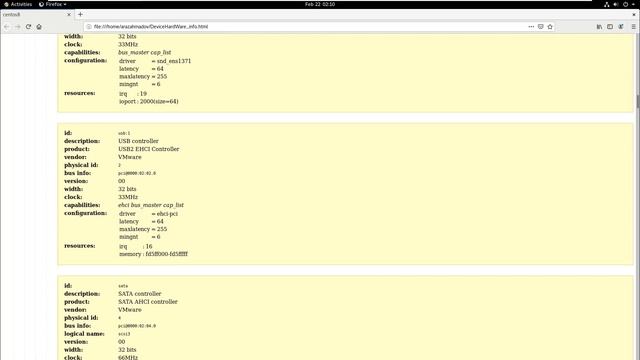This screenshot has height=360, width=640.
Task: Select the irq value 19
Action: click(x=143, y=93)
